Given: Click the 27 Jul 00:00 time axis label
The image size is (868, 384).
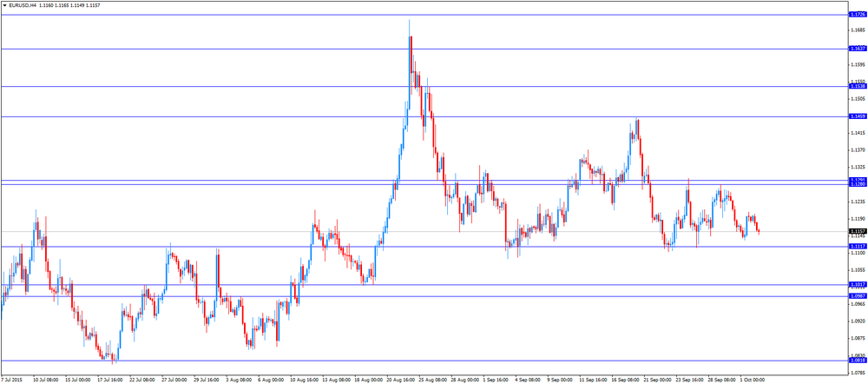Looking at the screenshot, I should [x=175, y=381].
